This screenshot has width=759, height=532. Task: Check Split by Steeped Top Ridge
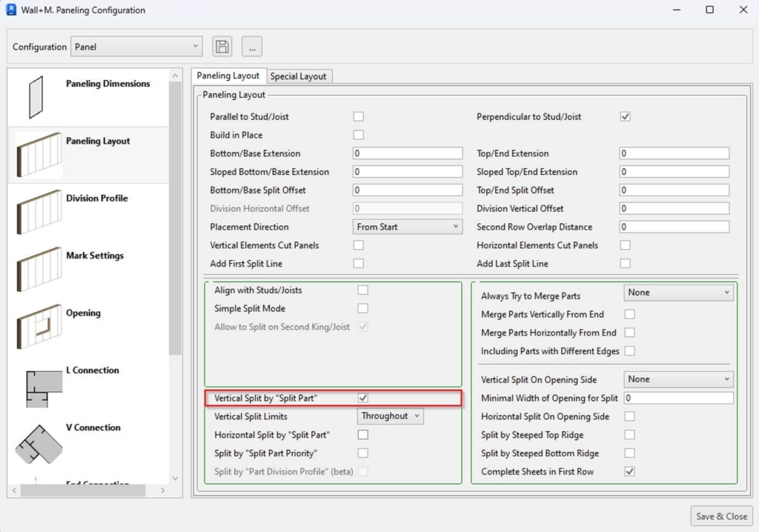click(x=629, y=435)
